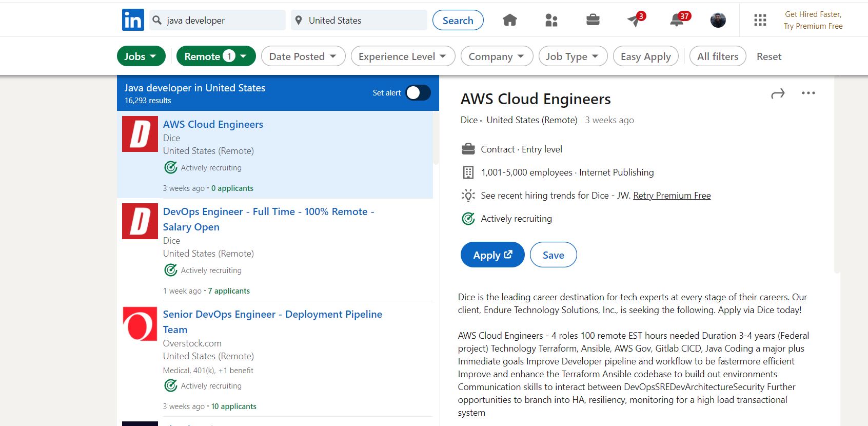Open DevOps Engineer Full Time listing title

pyautogui.click(x=269, y=219)
